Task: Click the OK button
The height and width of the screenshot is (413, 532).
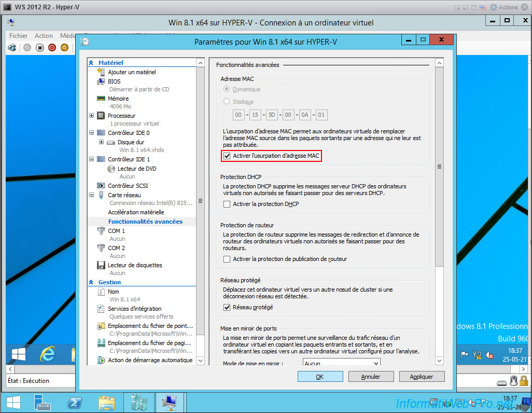Action: click(320, 377)
